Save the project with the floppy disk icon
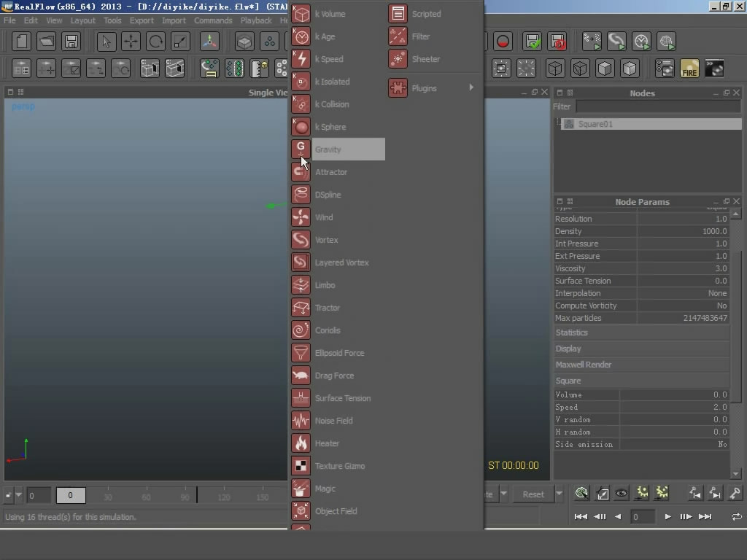747x560 pixels. (x=71, y=42)
